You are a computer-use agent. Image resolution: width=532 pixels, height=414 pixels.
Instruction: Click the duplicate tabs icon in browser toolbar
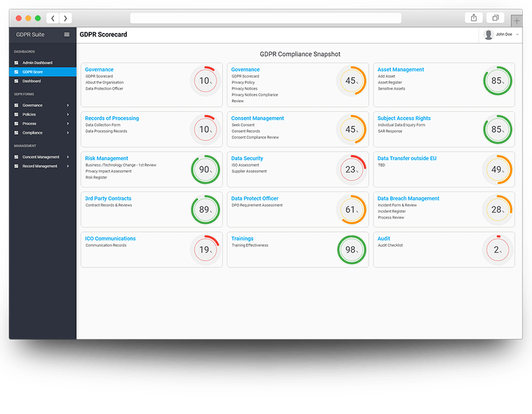coord(495,18)
